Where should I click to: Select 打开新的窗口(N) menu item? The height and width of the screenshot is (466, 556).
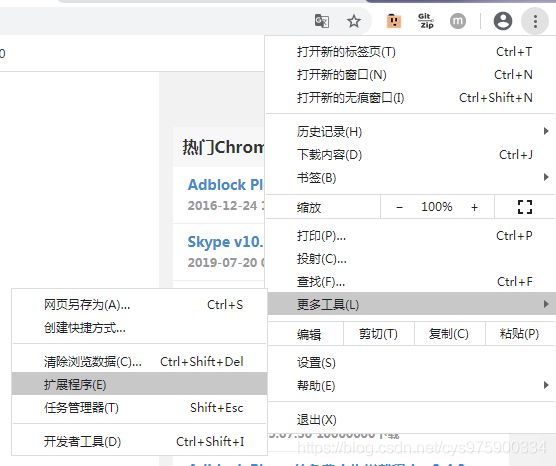[410, 75]
